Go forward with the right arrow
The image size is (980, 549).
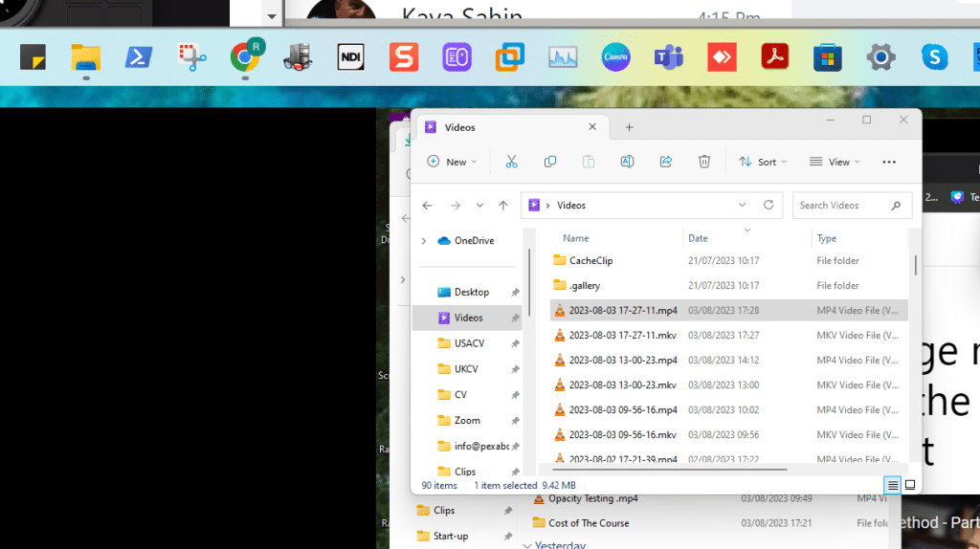tap(455, 206)
